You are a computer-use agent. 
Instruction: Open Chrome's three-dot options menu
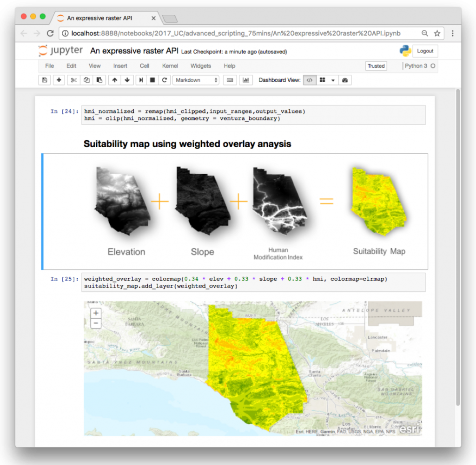[x=453, y=33]
